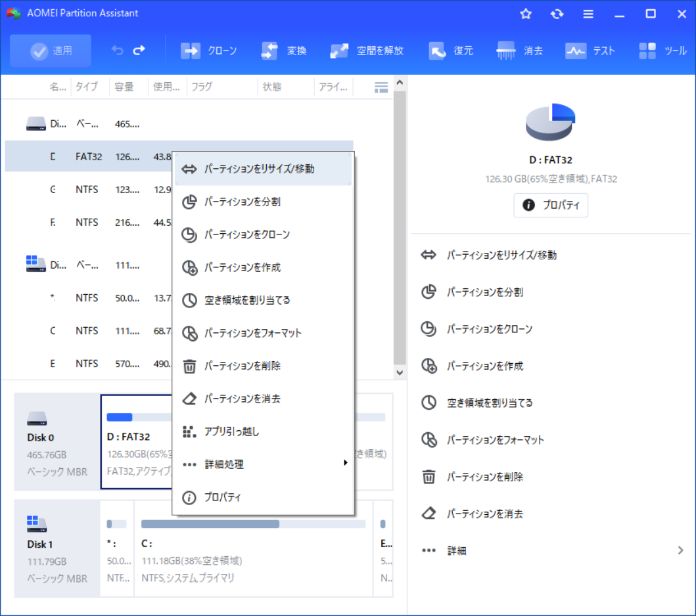The width and height of the screenshot is (696, 616).
Task: Click the star favorites icon in title bar
Action: click(526, 14)
